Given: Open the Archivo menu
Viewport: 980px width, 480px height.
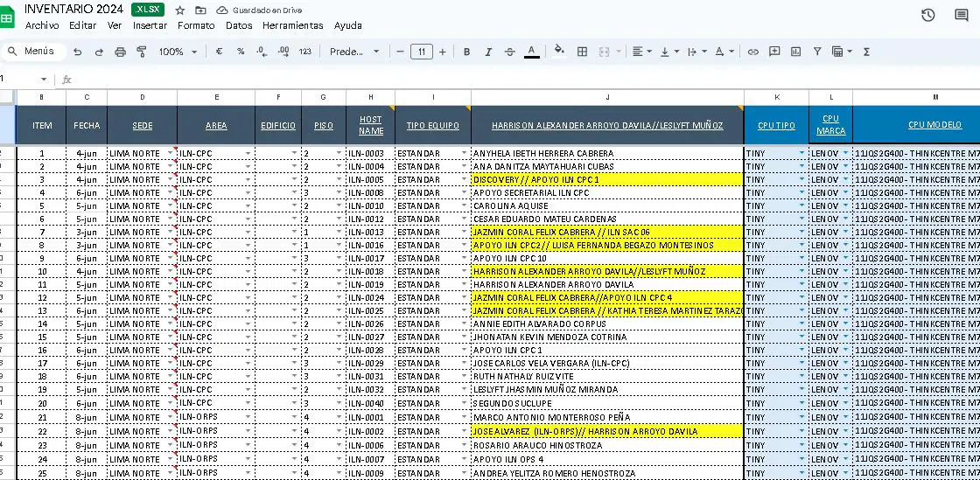Looking at the screenshot, I should point(42,25).
